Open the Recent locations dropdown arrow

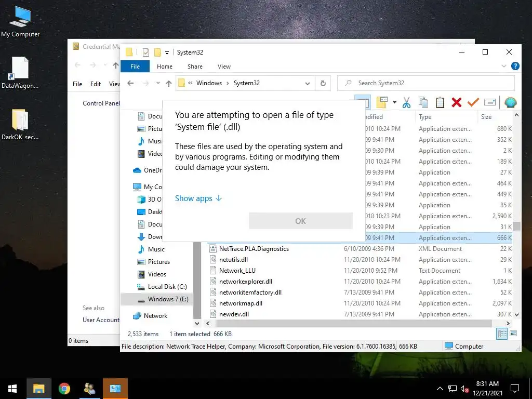coord(158,83)
